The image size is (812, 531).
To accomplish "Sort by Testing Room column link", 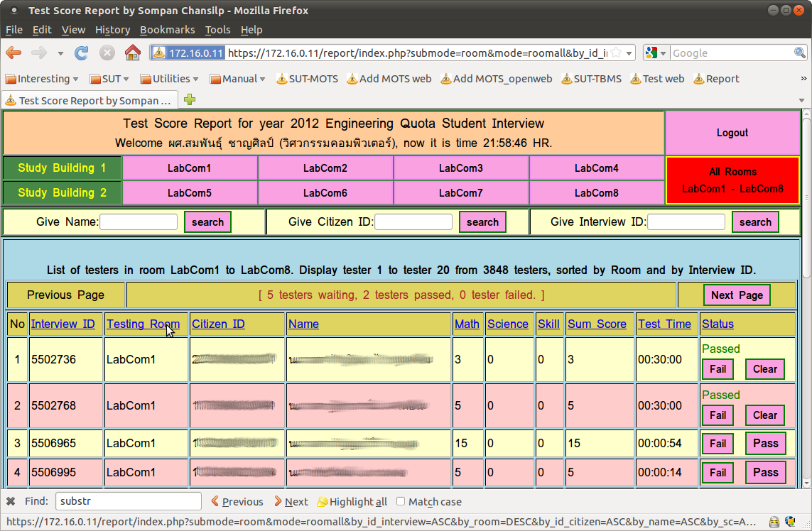I will point(143,324).
